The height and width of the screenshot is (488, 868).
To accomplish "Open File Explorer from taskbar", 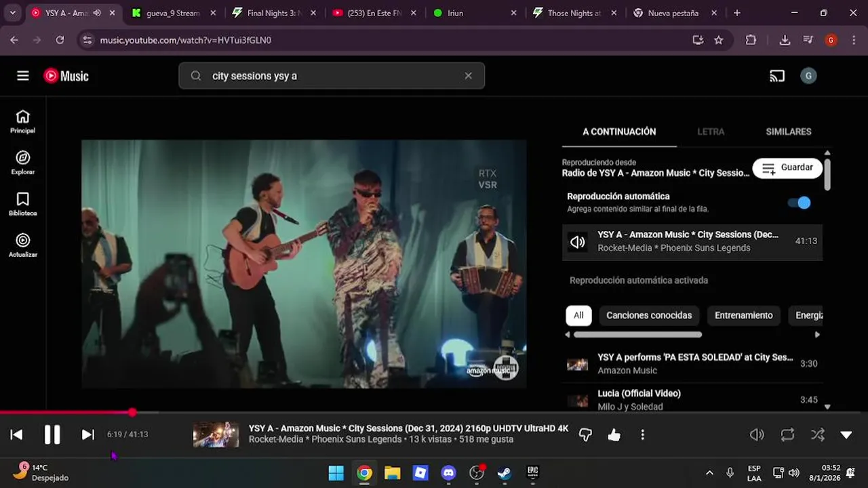I will (393, 472).
